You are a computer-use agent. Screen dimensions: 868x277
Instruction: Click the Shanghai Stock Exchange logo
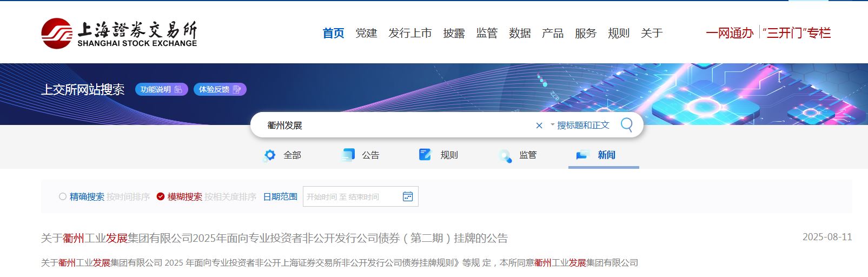tap(119, 34)
